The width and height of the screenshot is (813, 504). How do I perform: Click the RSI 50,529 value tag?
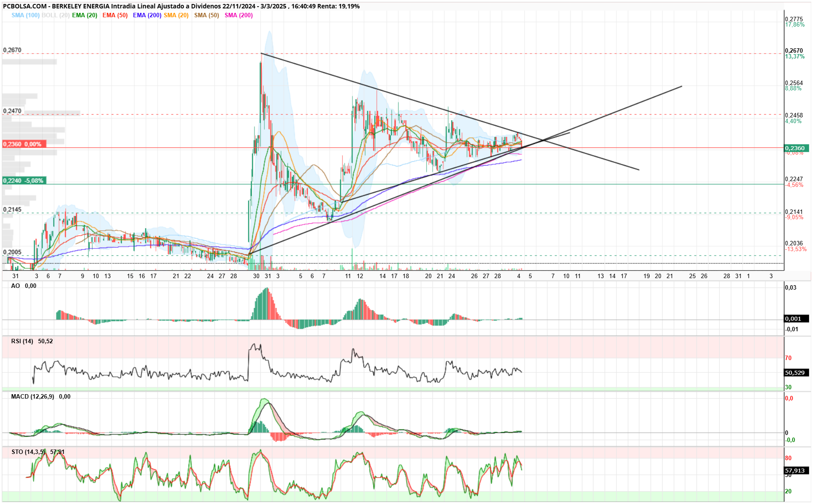[796, 372]
